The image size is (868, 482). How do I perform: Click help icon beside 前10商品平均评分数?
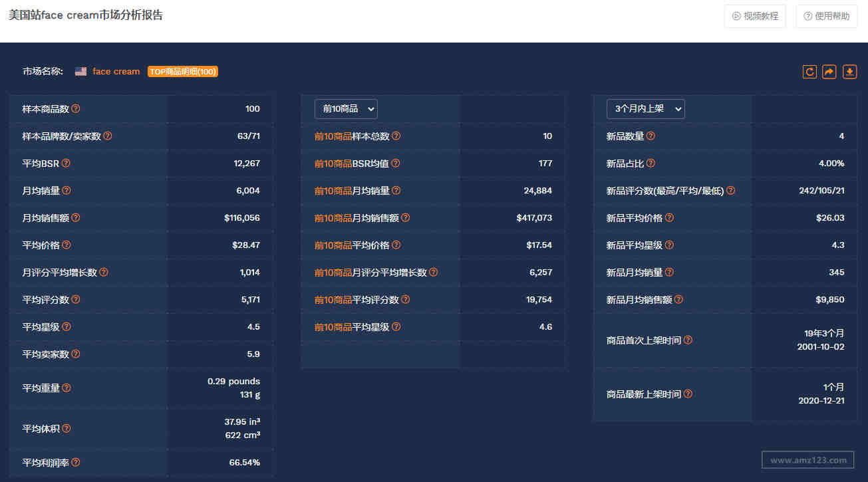pyautogui.click(x=406, y=300)
